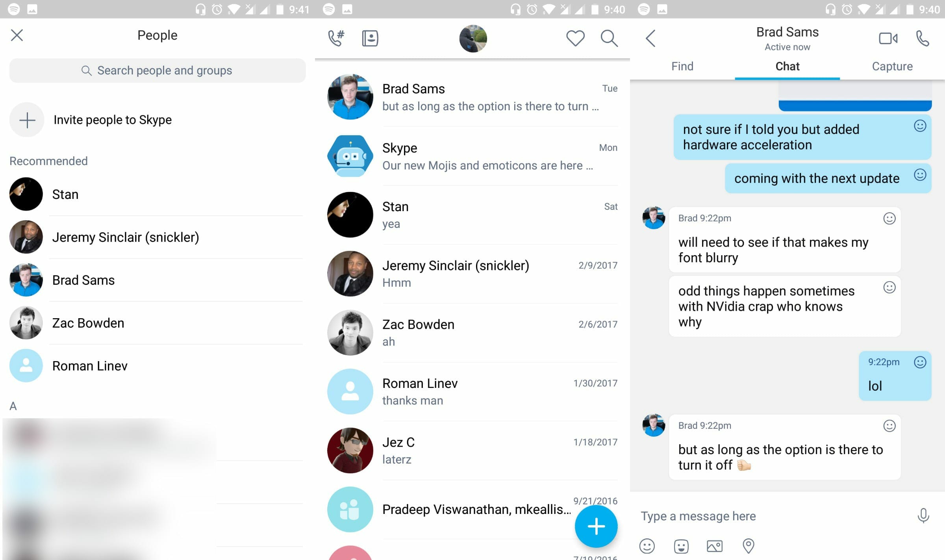The image size is (945, 560).
Task: Switch to the Capture tab in chat
Action: [x=892, y=65]
